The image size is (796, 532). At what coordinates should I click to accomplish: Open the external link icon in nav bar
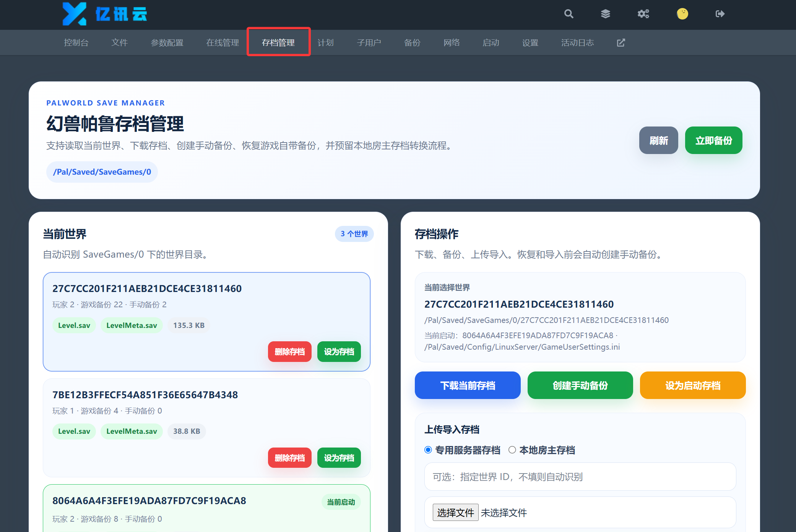coord(621,43)
